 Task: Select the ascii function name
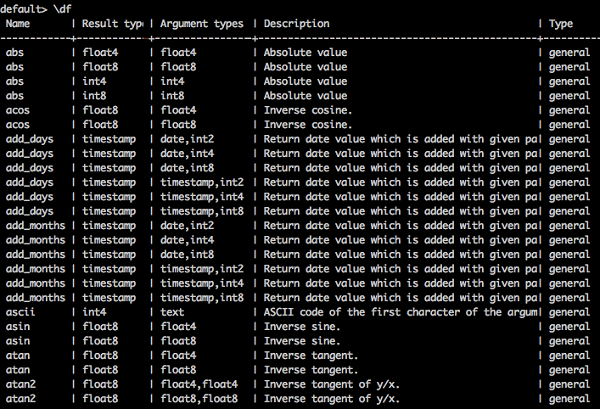click(x=19, y=312)
